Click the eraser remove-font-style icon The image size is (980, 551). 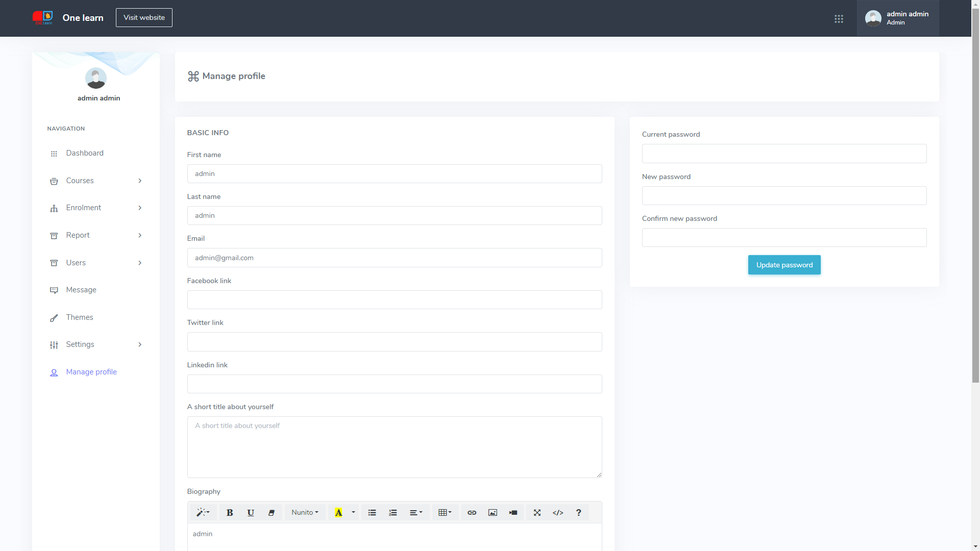tap(272, 513)
